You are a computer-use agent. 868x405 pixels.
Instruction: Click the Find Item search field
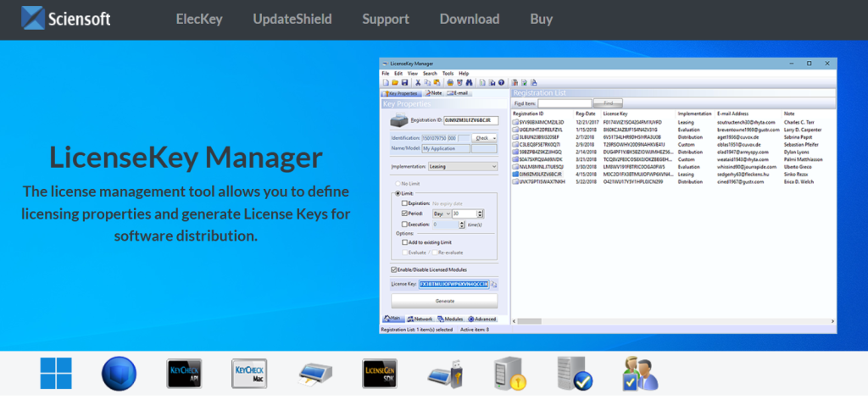565,103
